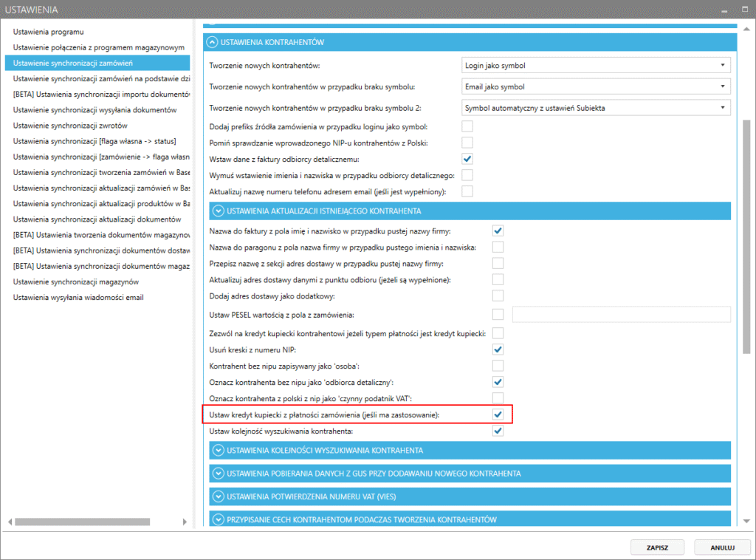Click the ANULUJ button

(x=722, y=547)
